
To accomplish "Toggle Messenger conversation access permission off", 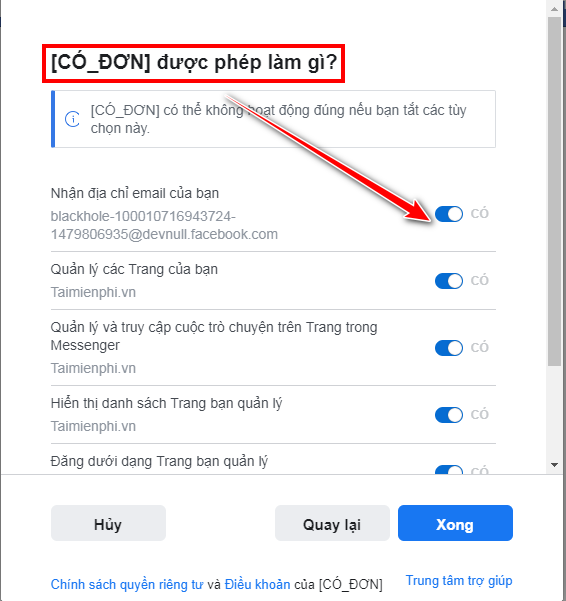I will [x=449, y=348].
